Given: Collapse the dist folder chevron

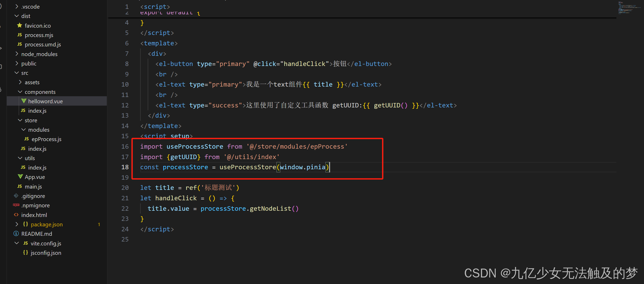Looking at the screenshot, I should click(x=17, y=16).
